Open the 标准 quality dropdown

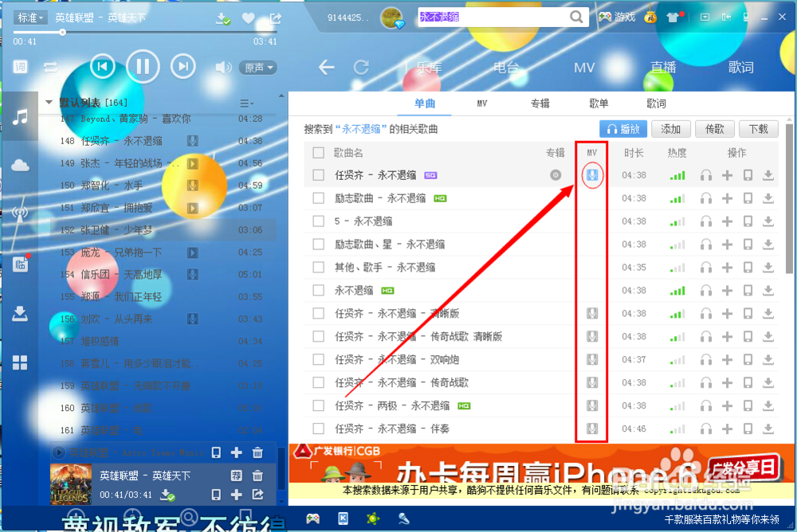29,17
